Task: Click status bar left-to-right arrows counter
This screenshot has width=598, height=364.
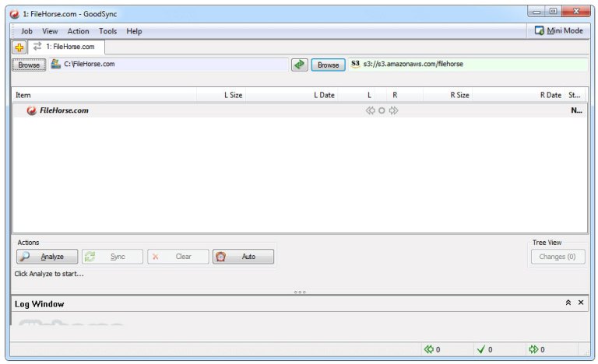Action: (x=536, y=349)
